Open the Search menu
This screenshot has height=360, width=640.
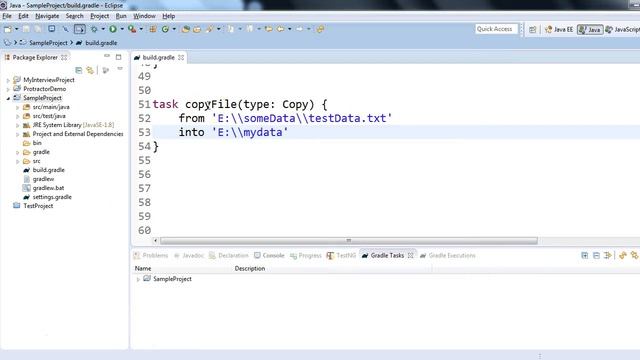click(74, 16)
